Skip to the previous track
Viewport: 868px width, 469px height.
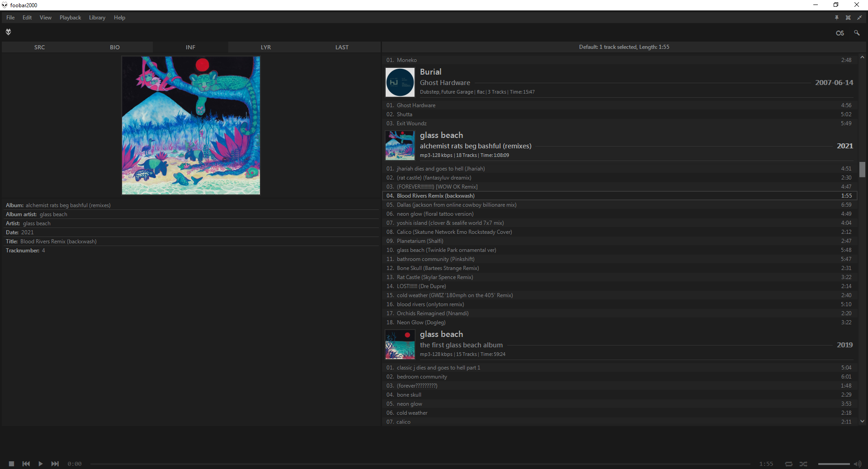tap(26, 464)
